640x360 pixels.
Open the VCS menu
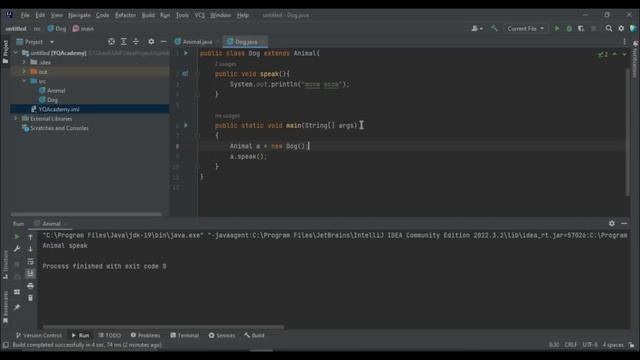(x=200, y=15)
